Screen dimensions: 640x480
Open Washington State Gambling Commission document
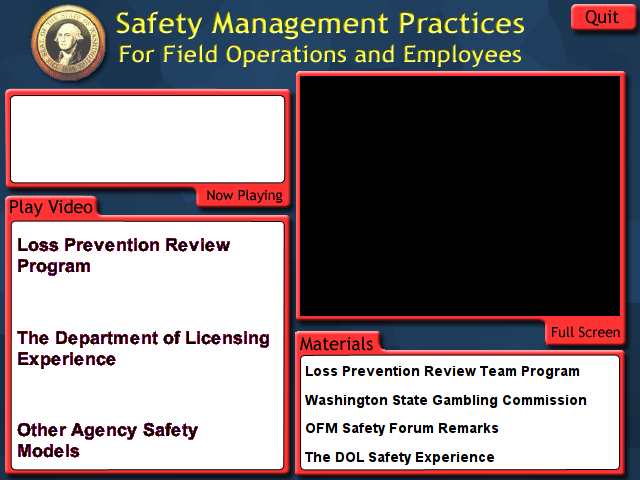(x=446, y=400)
